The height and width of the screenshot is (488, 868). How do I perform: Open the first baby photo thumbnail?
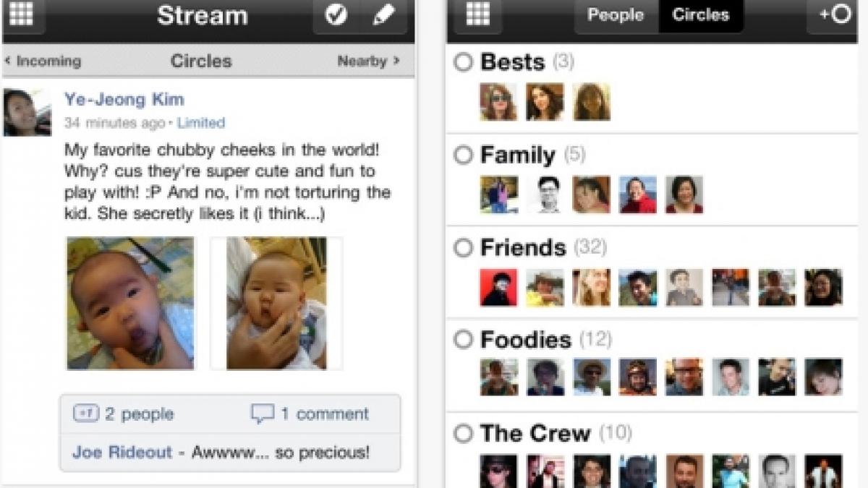coord(131,304)
